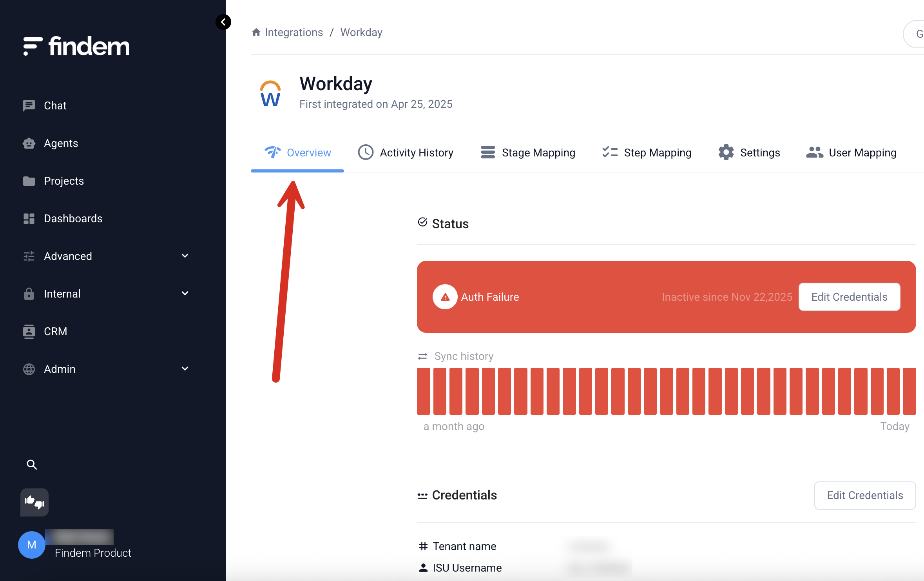
Task: Click the Findem Product account label
Action: [x=93, y=553]
